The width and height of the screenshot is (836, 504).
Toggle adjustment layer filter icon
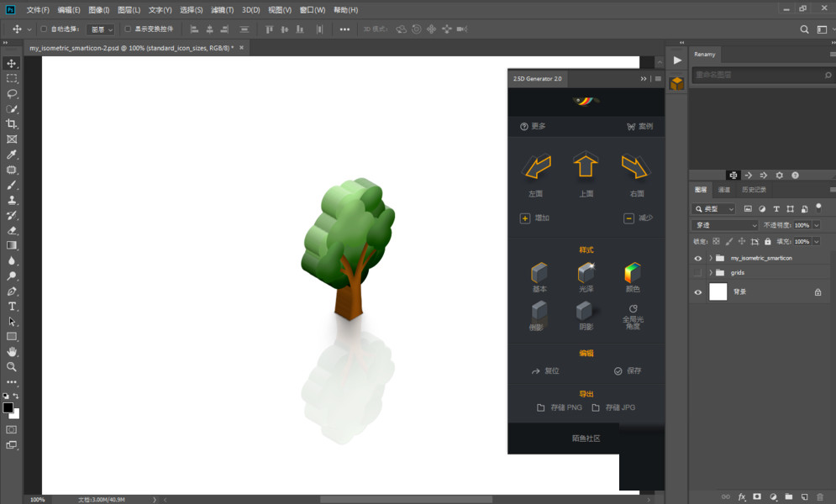[762, 209]
